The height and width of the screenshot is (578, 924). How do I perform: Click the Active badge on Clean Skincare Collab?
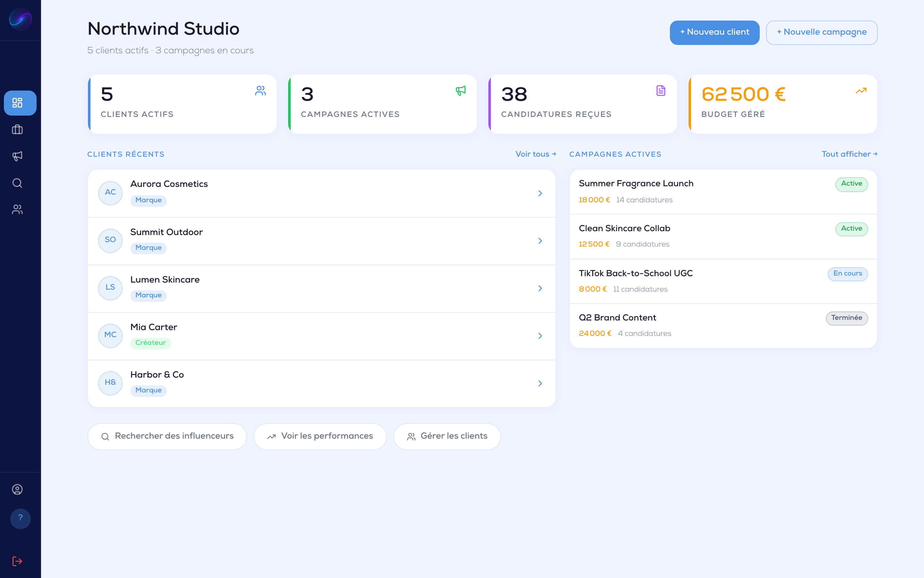851,229
